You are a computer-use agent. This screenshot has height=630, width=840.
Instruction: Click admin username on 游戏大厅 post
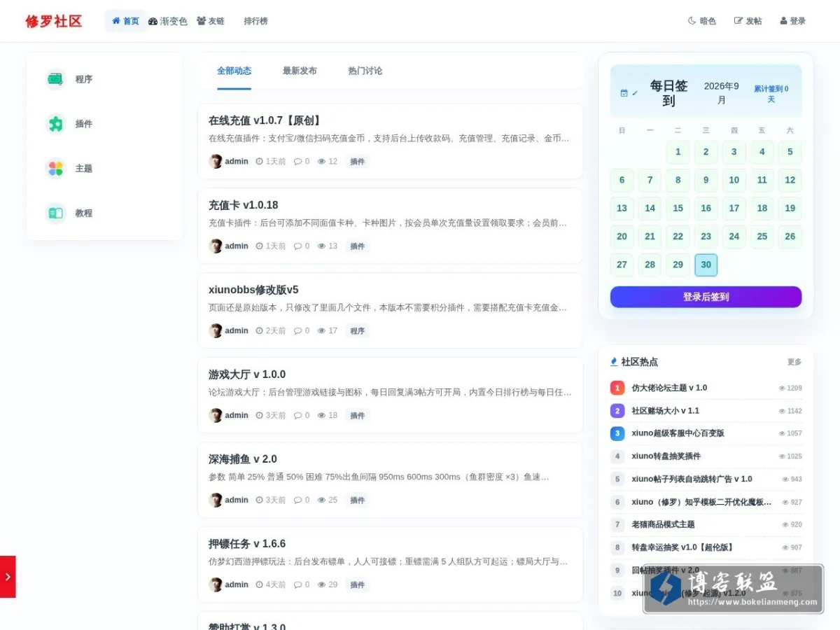237,416
